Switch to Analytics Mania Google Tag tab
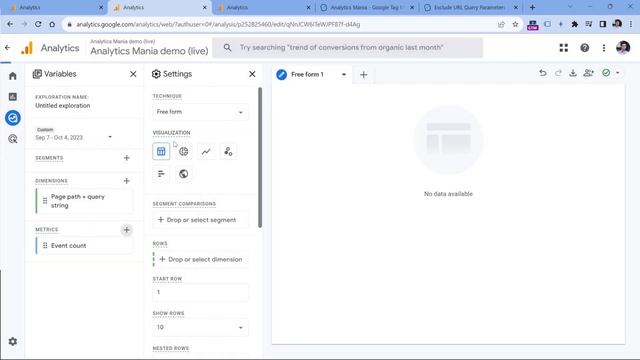This screenshot has height=360, width=640. pyautogui.click(x=366, y=7)
